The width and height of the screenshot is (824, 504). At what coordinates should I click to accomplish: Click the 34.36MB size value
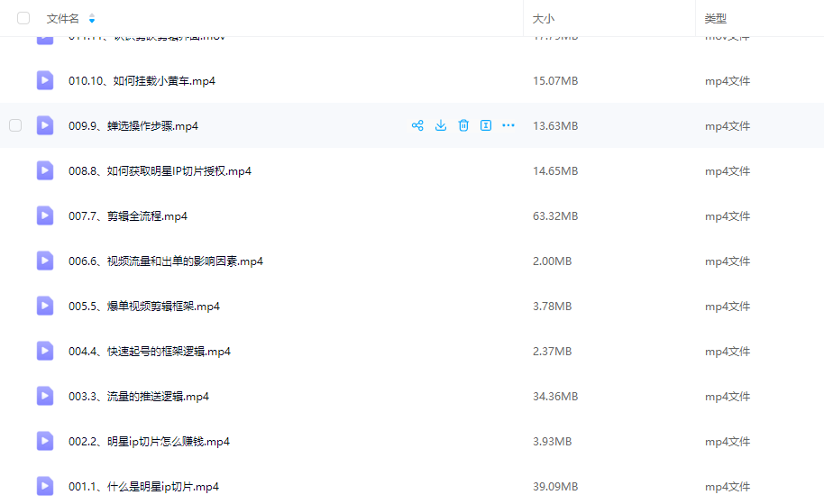tap(555, 397)
